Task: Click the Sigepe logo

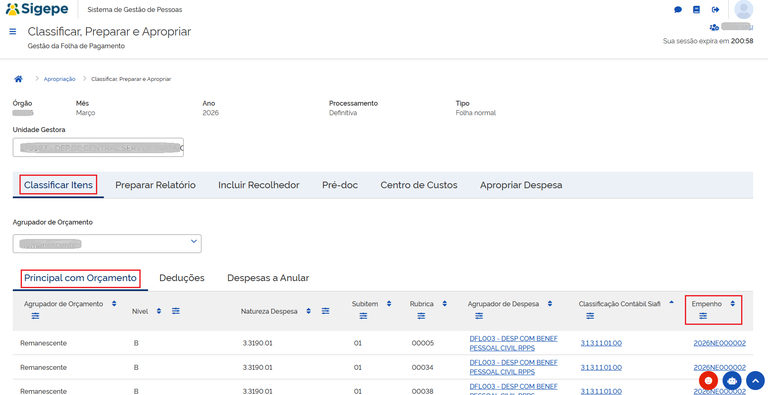Action: click(37, 9)
